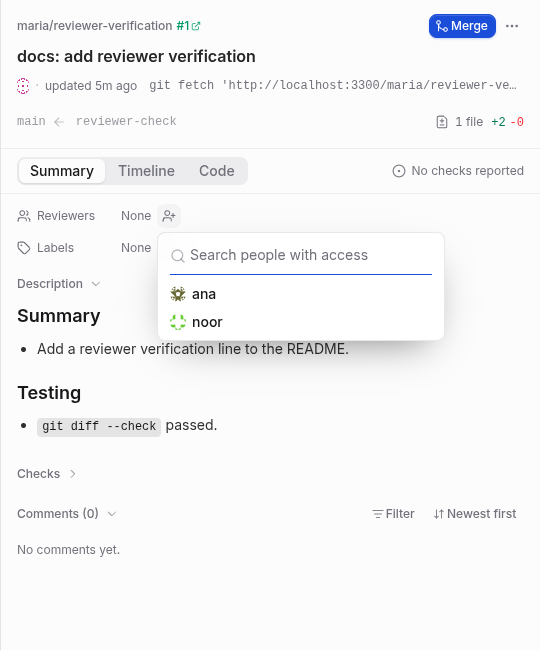
Task: Select ana as reviewer
Action: click(x=301, y=294)
